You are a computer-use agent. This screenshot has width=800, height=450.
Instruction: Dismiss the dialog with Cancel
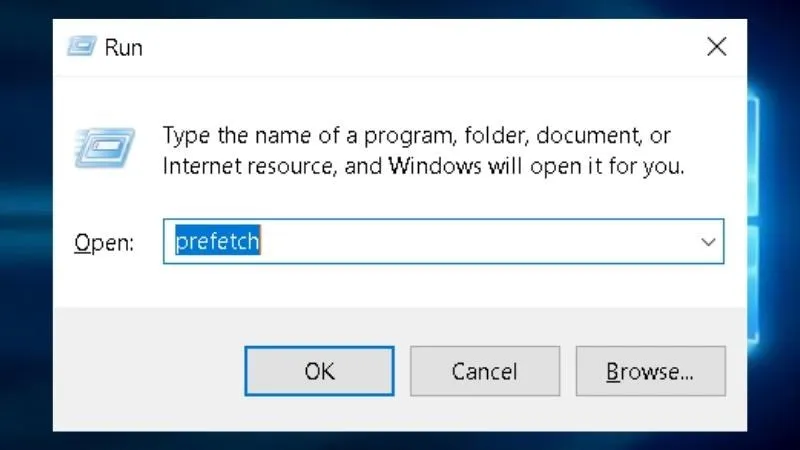click(484, 372)
